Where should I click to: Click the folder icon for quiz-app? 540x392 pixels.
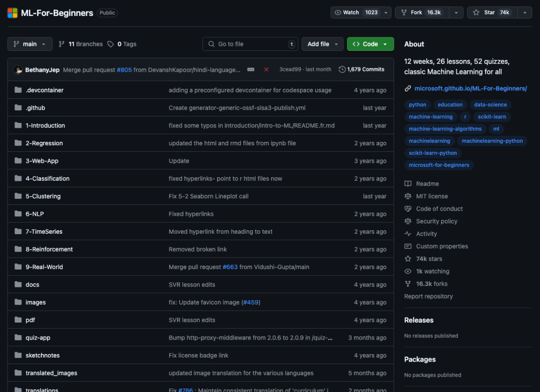click(x=18, y=338)
